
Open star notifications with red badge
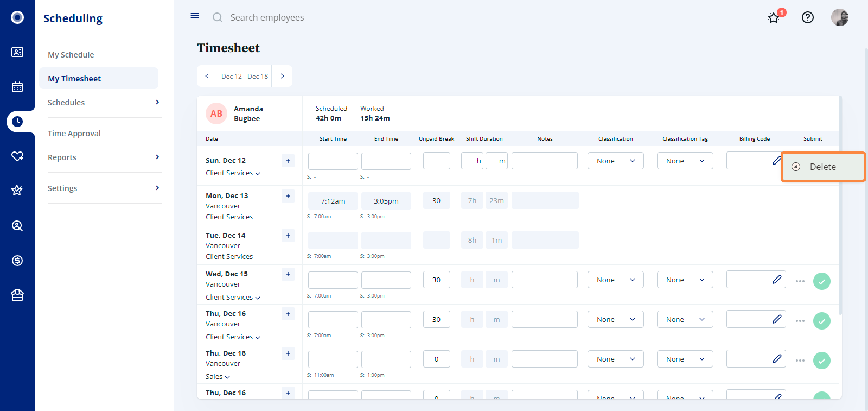coord(774,18)
